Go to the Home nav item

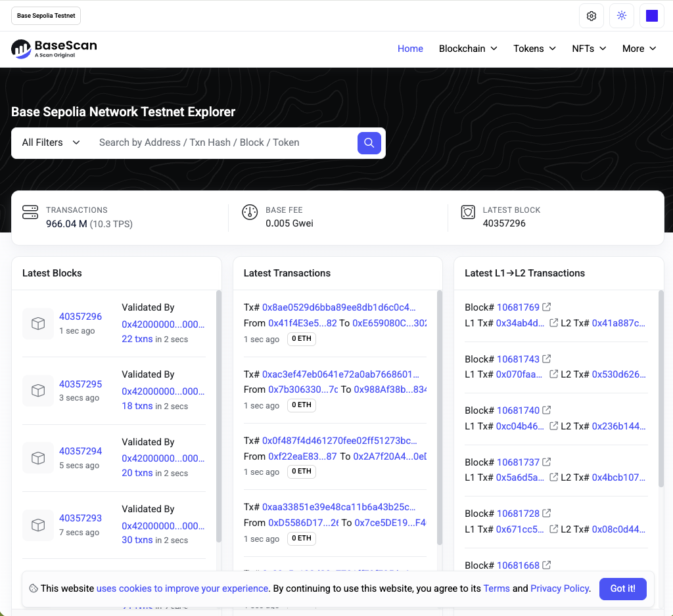(x=410, y=49)
